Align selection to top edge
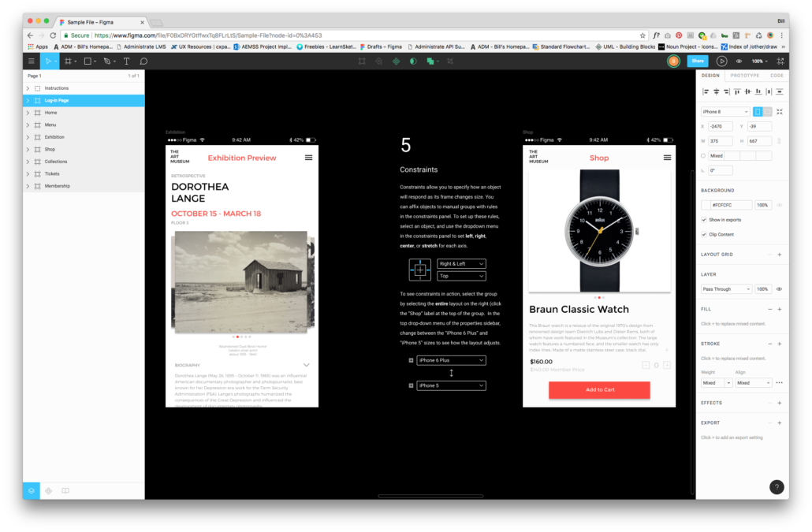This screenshot has height=532, width=812. coord(737,91)
